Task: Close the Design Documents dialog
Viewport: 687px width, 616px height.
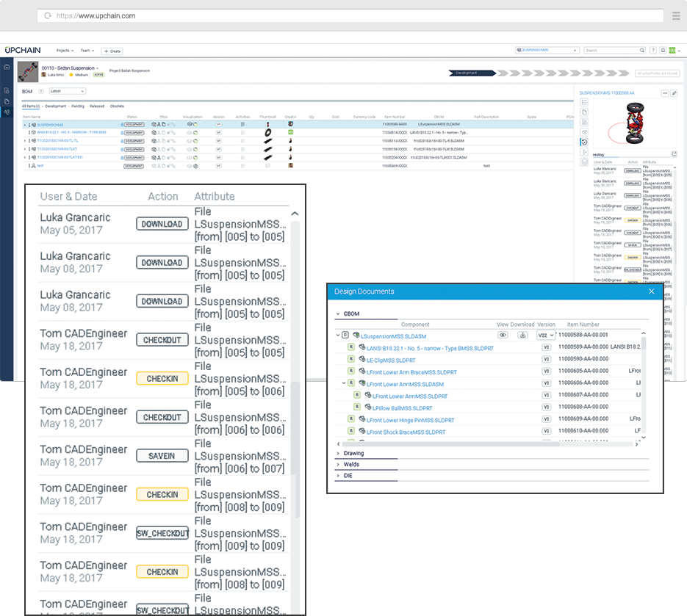Action: (x=652, y=291)
